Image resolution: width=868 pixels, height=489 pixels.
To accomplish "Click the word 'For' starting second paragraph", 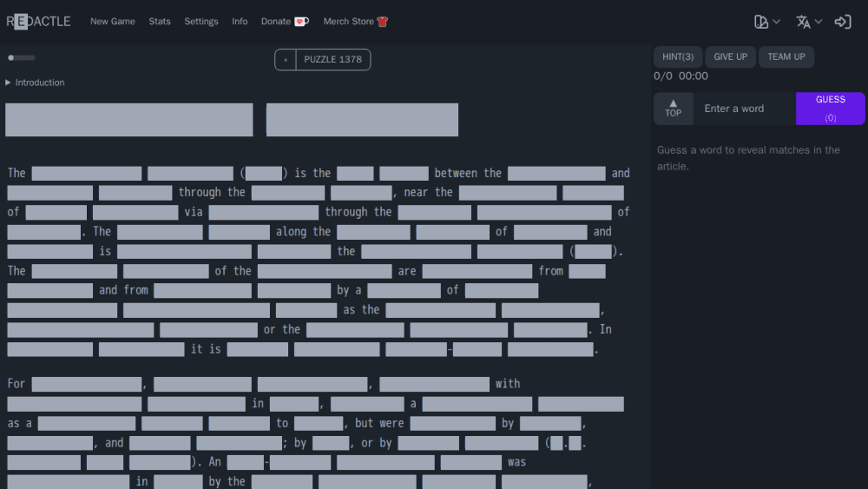I will pos(16,384).
